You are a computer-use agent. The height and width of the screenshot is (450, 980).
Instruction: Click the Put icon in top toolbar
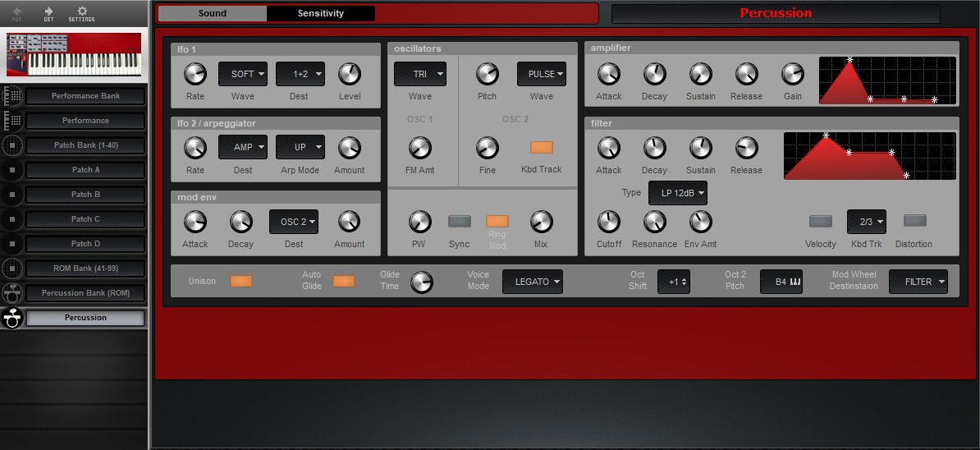(16, 11)
